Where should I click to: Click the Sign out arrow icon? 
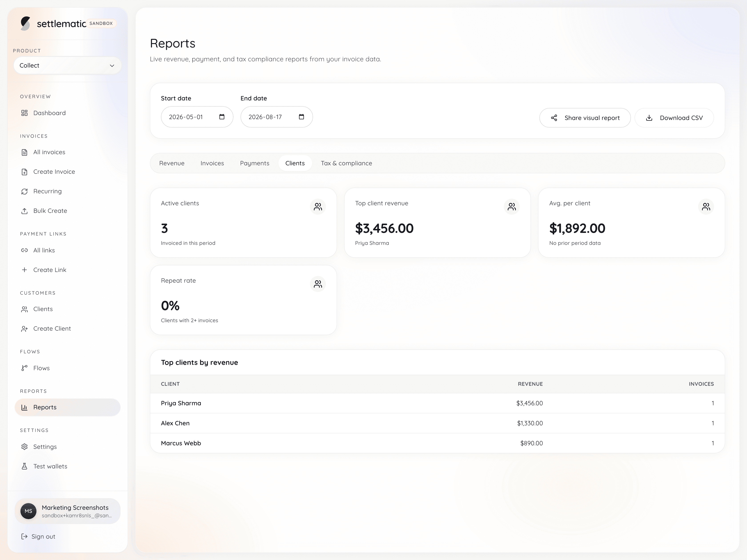point(24,536)
